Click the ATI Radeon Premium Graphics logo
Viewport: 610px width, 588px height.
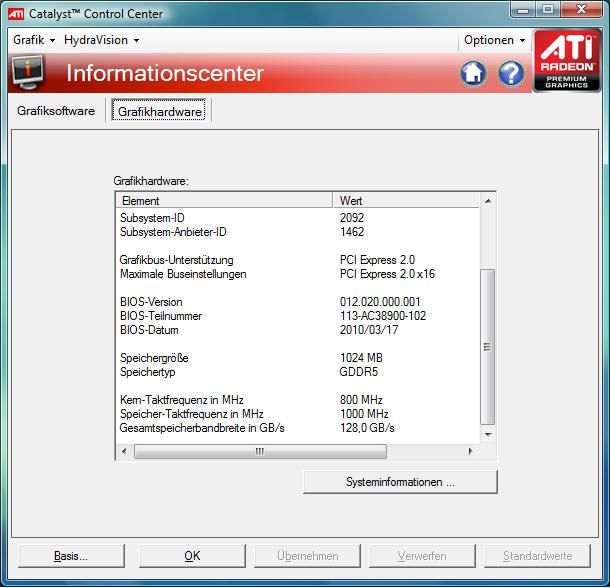567,60
